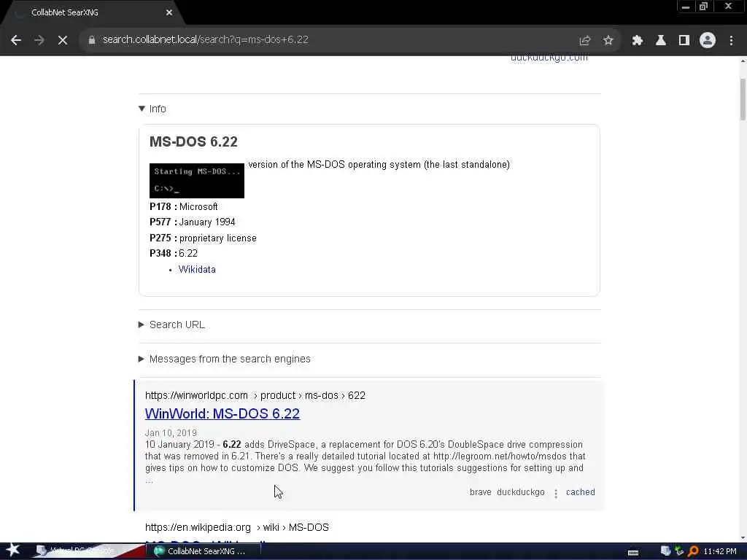The height and width of the screenshot is (560, 747).
Task: Open the cached version of WinWorld result
Action: 580,492
